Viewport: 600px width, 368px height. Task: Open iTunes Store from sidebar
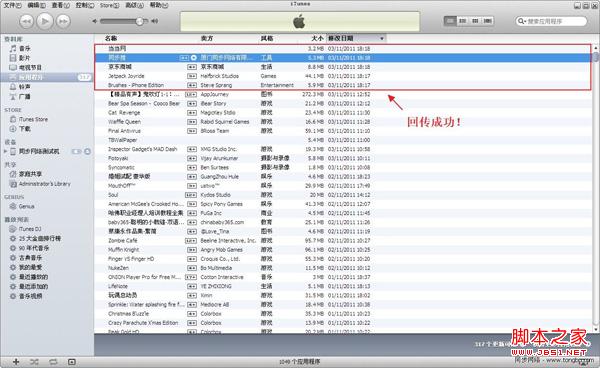(33, 119)
